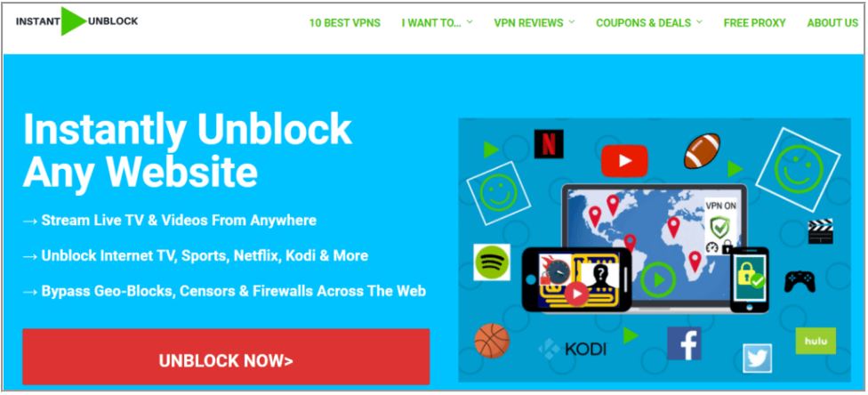Click the game controller icon
This screenshot has width=868, height=395.
click(800, 281)
